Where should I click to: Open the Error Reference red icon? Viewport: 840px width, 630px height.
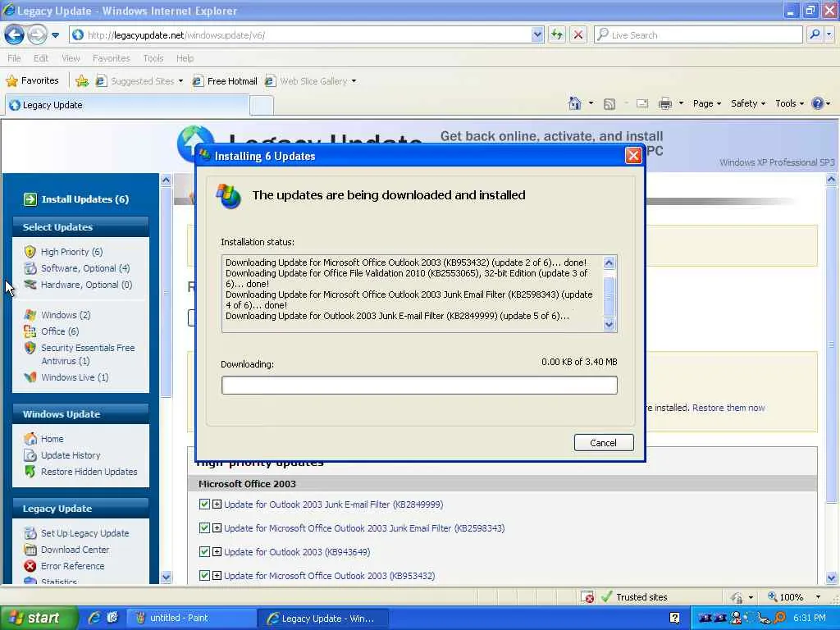pyautogui.click(x=30, y=566)
